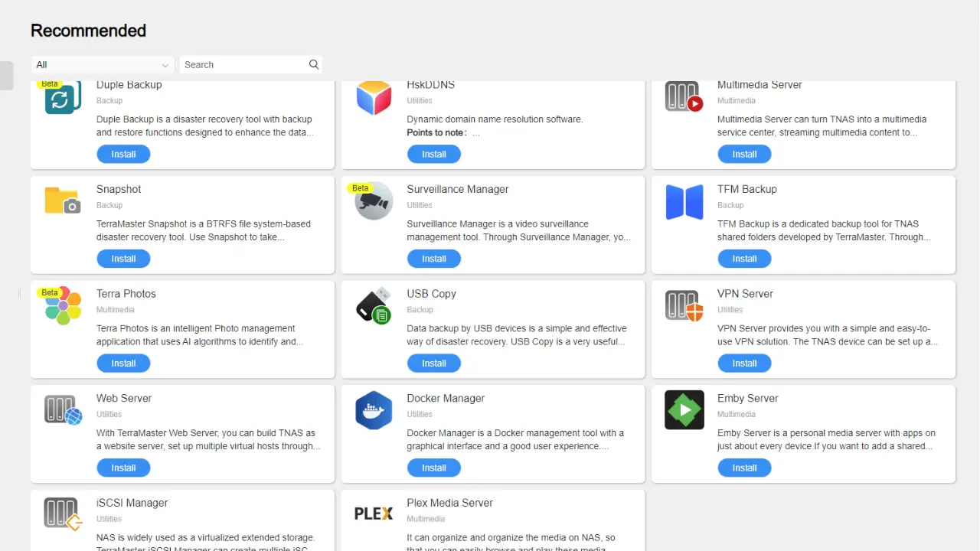Click the iSCSI Manager app icon
The image size is (980, 551).
click(63, 514)
